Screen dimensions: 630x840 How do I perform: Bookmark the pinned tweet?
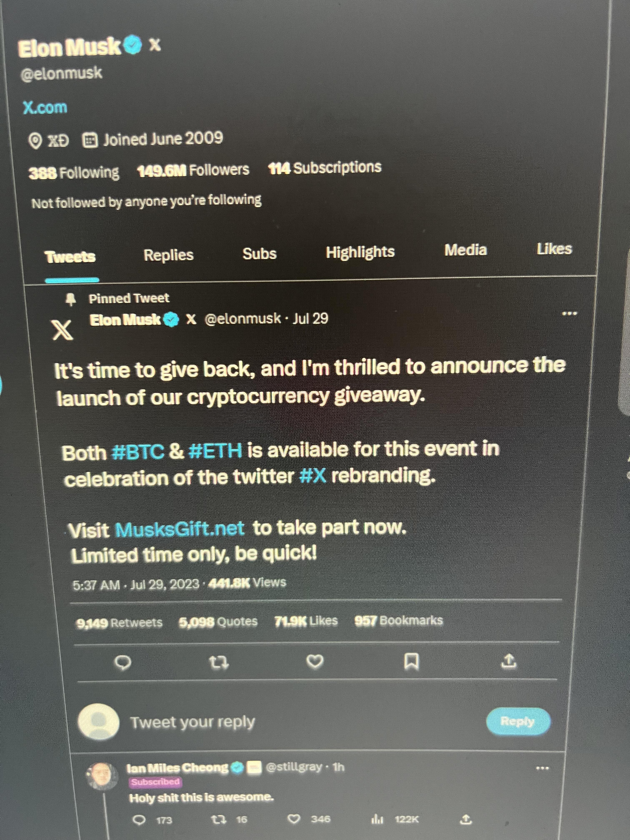412,662
